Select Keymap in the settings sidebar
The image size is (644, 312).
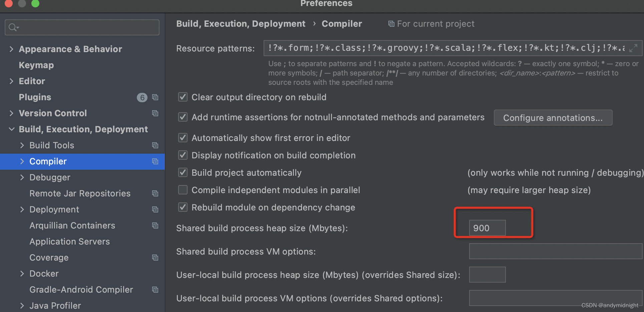[x=36, y=65]
